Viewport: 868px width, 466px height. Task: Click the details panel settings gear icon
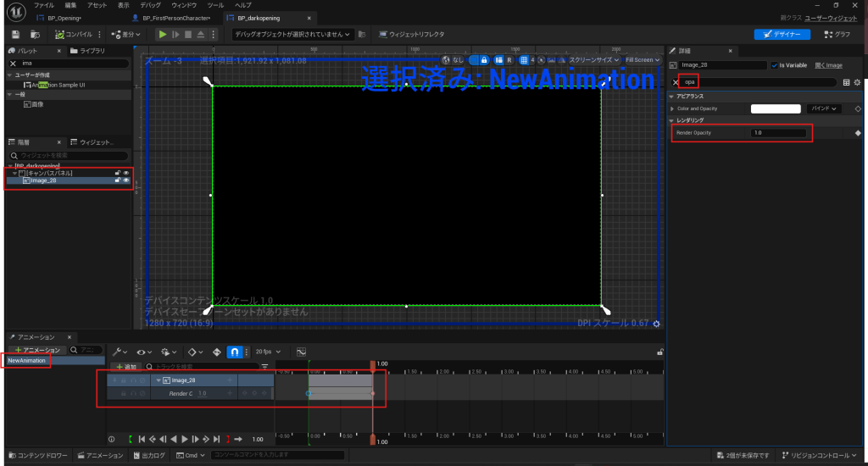point(857,82)
